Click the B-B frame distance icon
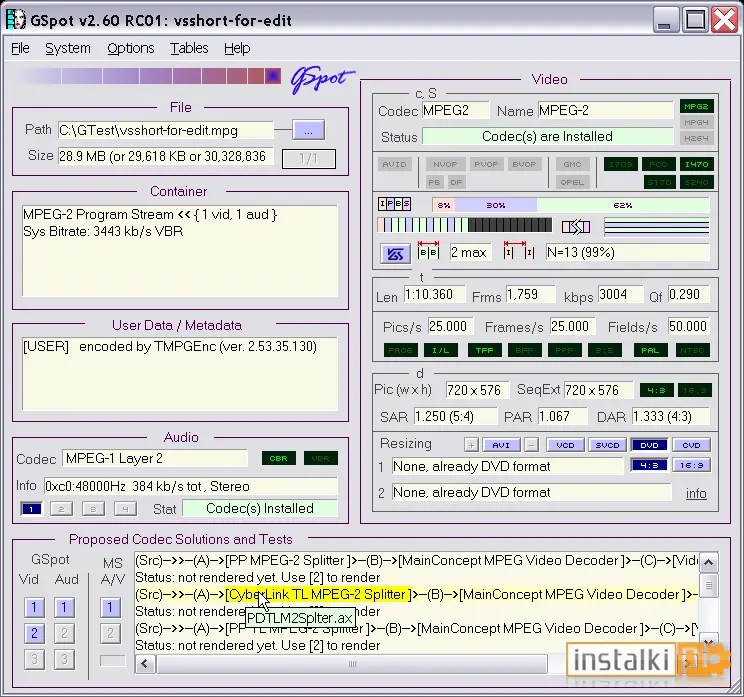This screenshot has height=697, width=744. click(428, 251)
